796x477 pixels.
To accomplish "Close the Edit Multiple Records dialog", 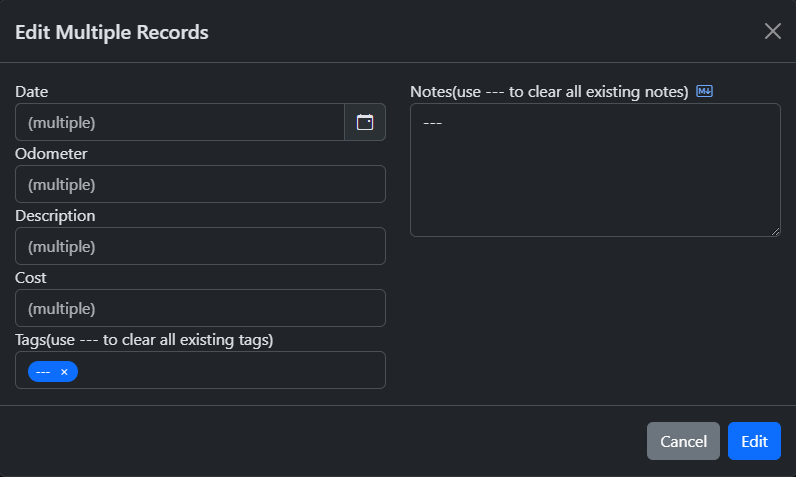I will (772, 31).
